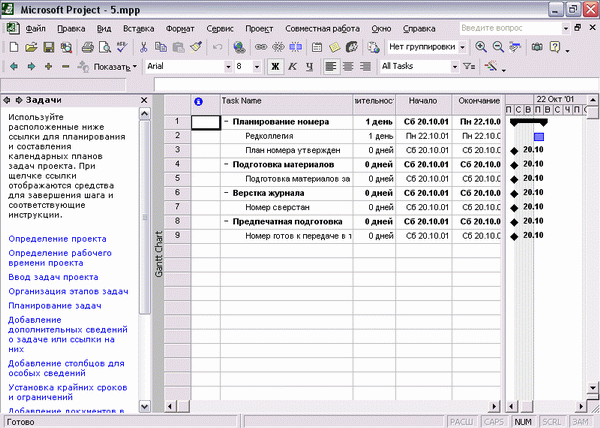Open Организация этапов задач link
The height and width of the screenshot is (428, 600).
(68, 291)
